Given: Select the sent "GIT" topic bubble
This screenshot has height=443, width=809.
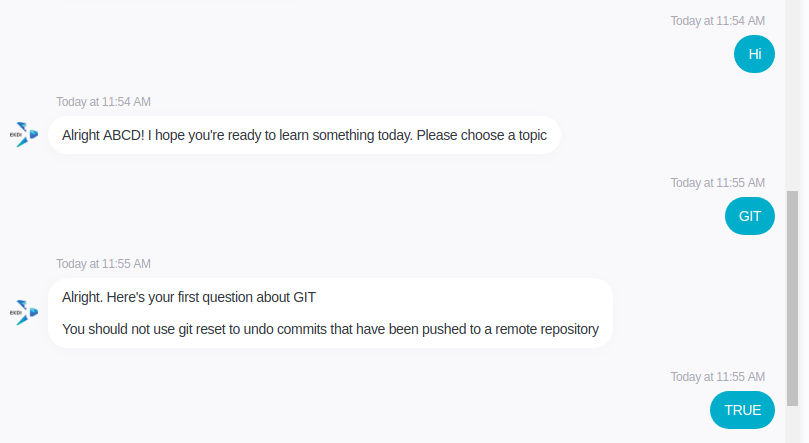Looking at the screenshot, I should point(749,216).
